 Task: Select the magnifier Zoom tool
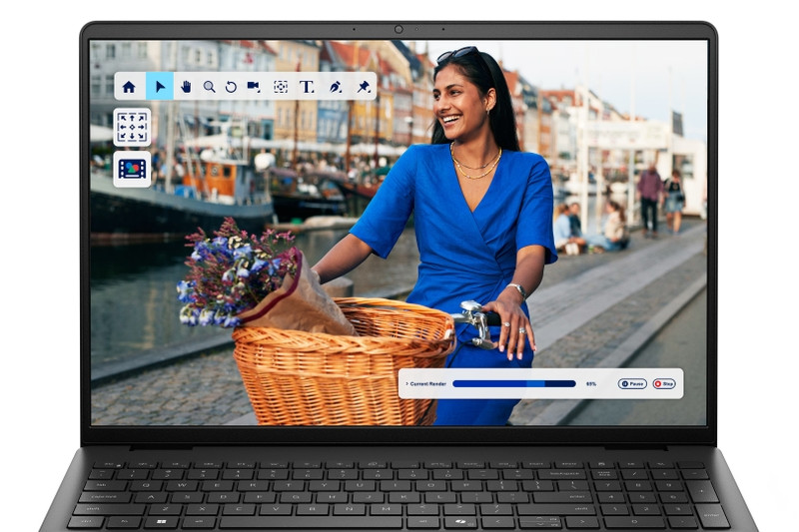[x=209, y=87]
